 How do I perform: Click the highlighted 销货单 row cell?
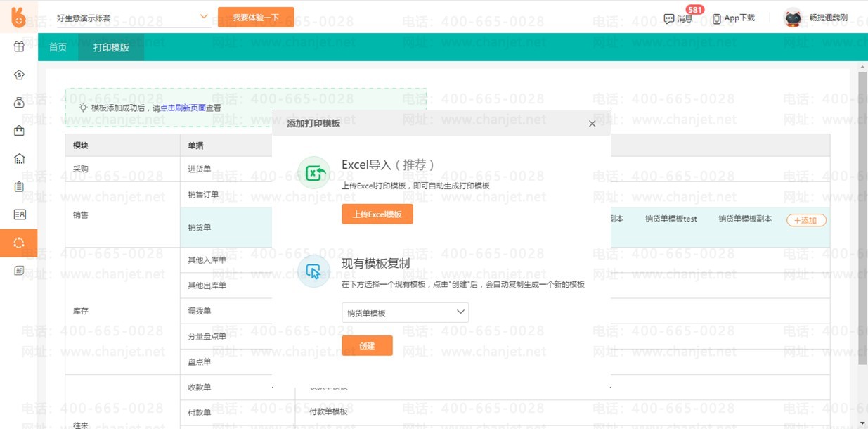click(x=200, y=228)
